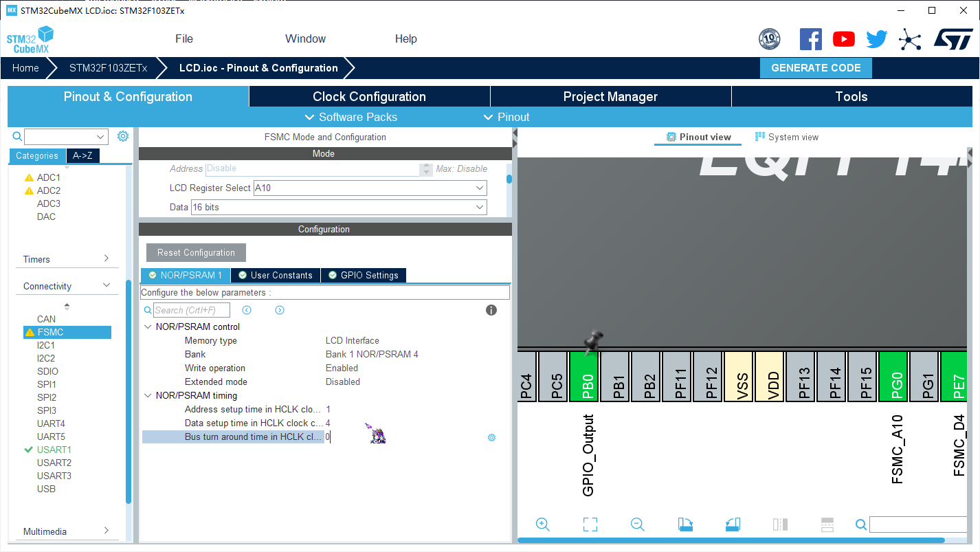The width and height of the screenshot is (980, 552).
Task: Click the pinout horizontal scrollbar
Action: 731,541
